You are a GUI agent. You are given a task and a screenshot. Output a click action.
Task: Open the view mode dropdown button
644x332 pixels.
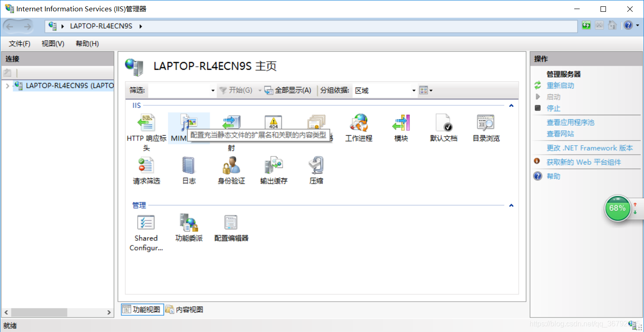click(x=426, y=90)
